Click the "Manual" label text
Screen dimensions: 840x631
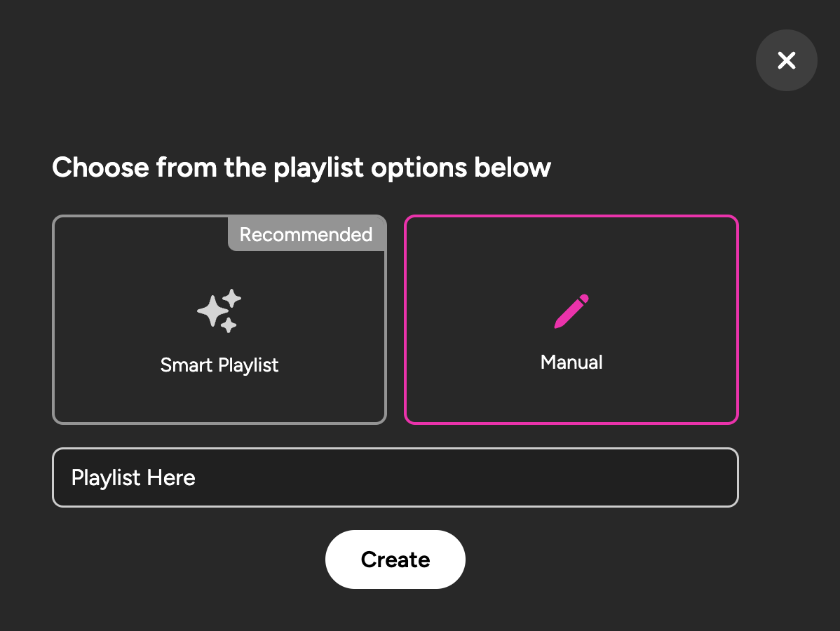pyautogui.click(x=571, y=362)
